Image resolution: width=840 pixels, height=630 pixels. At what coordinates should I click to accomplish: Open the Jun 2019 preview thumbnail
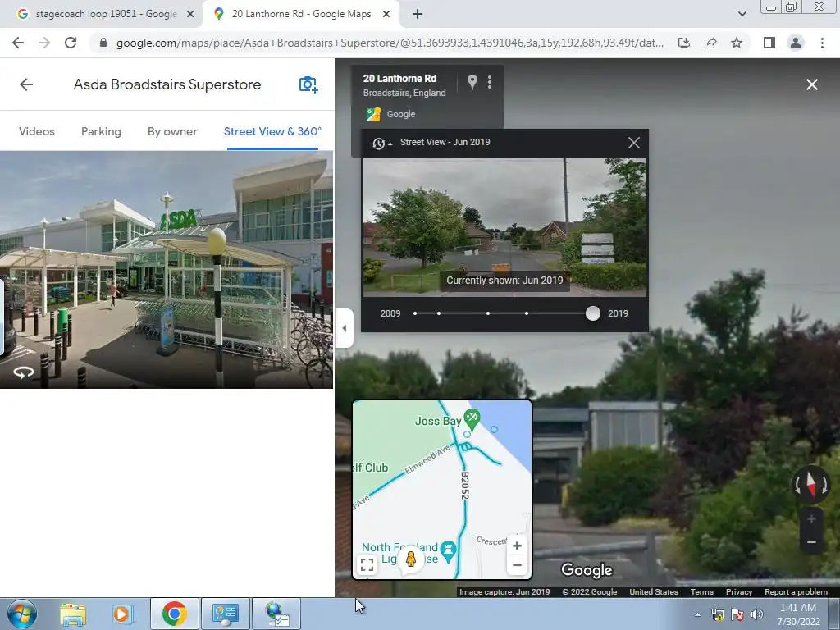(x=504, y=226)
